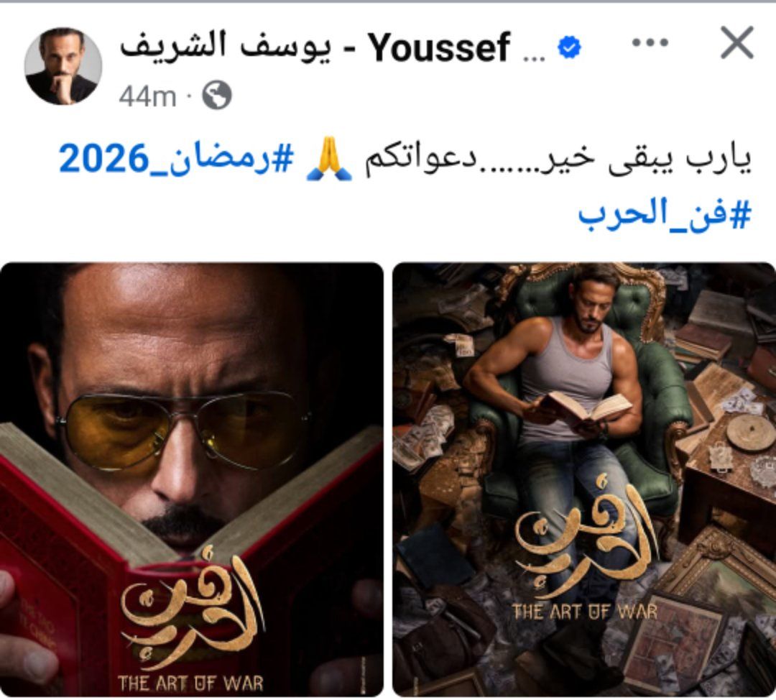Open the #رمضان_2026 hashtag
The width and height of the screenshot is (776, 700).
click(177, 160)
